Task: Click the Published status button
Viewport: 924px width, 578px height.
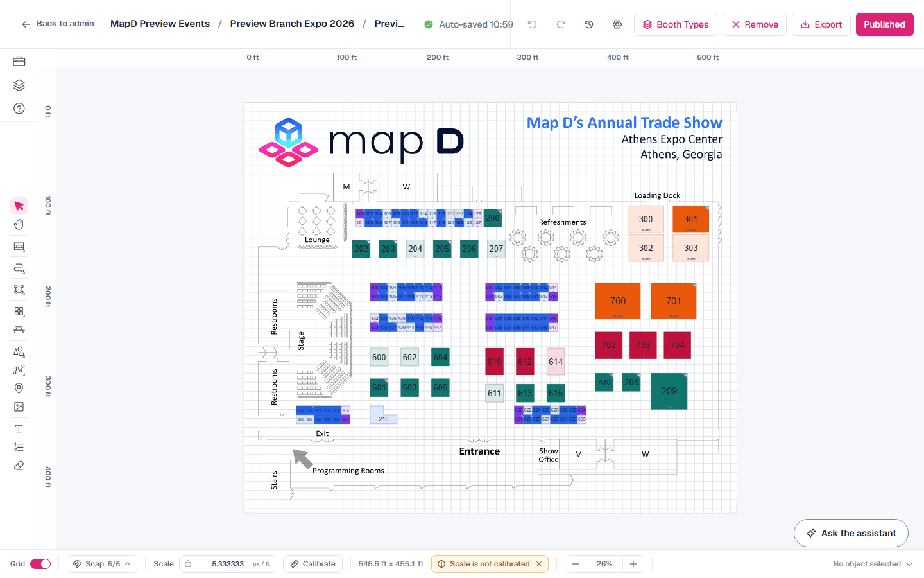Action: pyautogui.click(x=884, y=24)
